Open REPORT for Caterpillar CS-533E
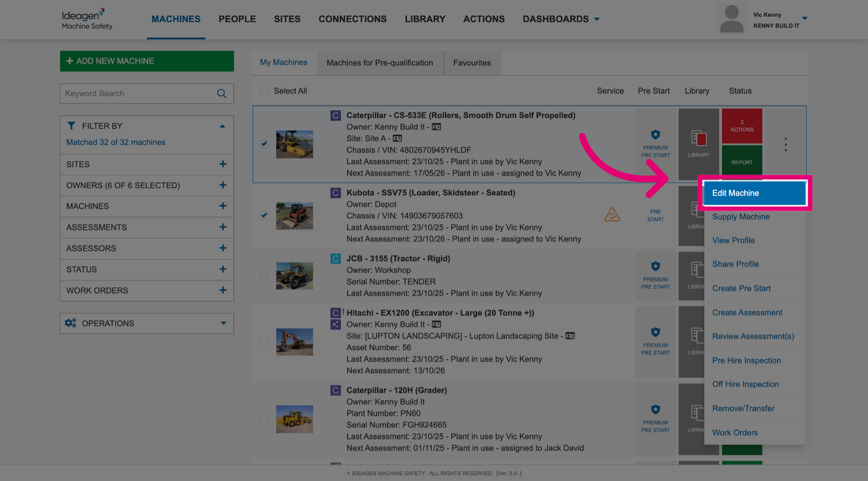Viewport: 868px width, 481px height. point(742,162)
